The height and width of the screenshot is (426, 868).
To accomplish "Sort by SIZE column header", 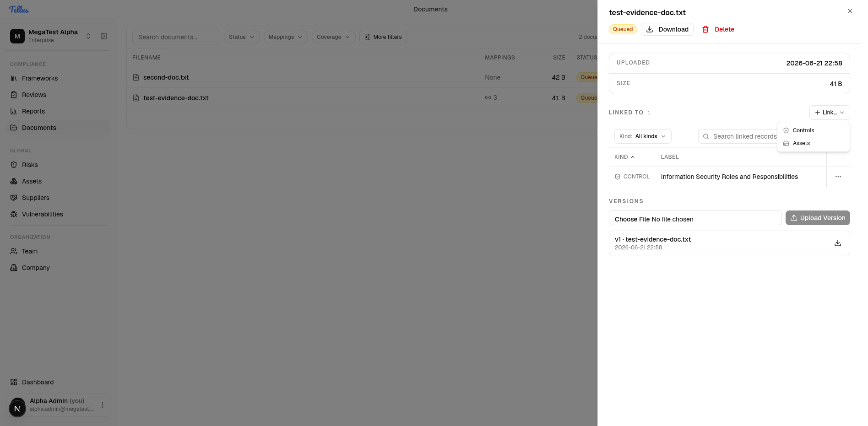I will coord(559,58).
